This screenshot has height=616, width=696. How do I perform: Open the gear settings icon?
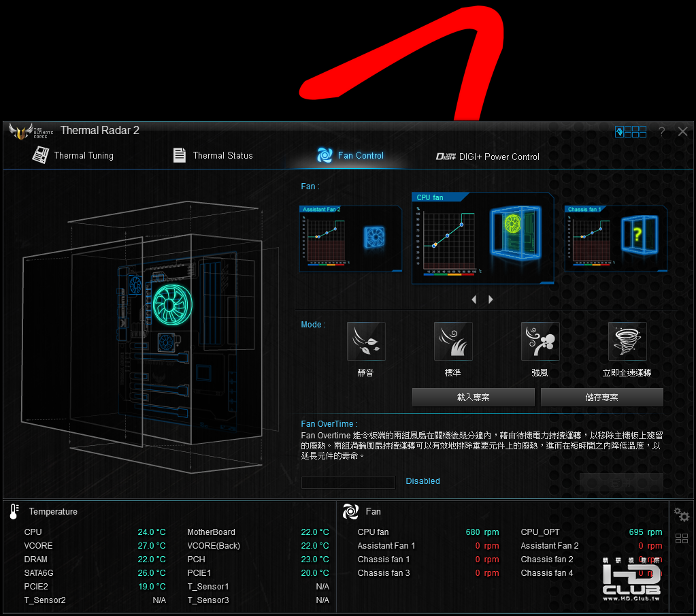pyautogui.click(x=682, y=515)
